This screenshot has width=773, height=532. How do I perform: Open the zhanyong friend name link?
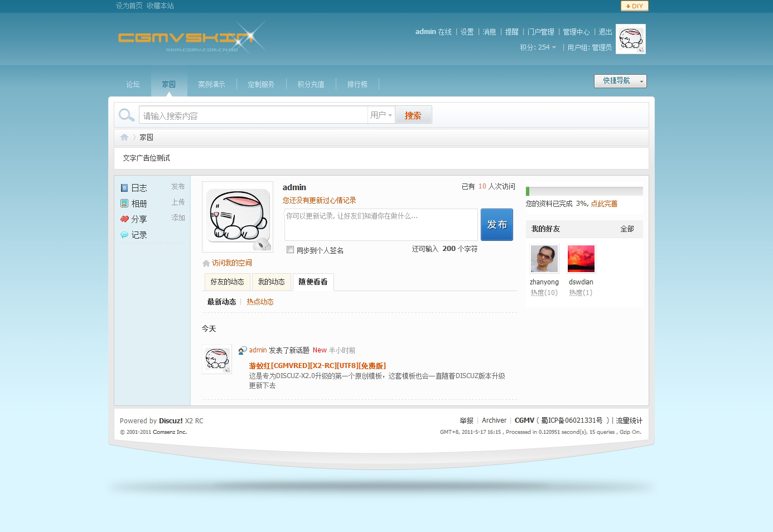pos(544,282)
